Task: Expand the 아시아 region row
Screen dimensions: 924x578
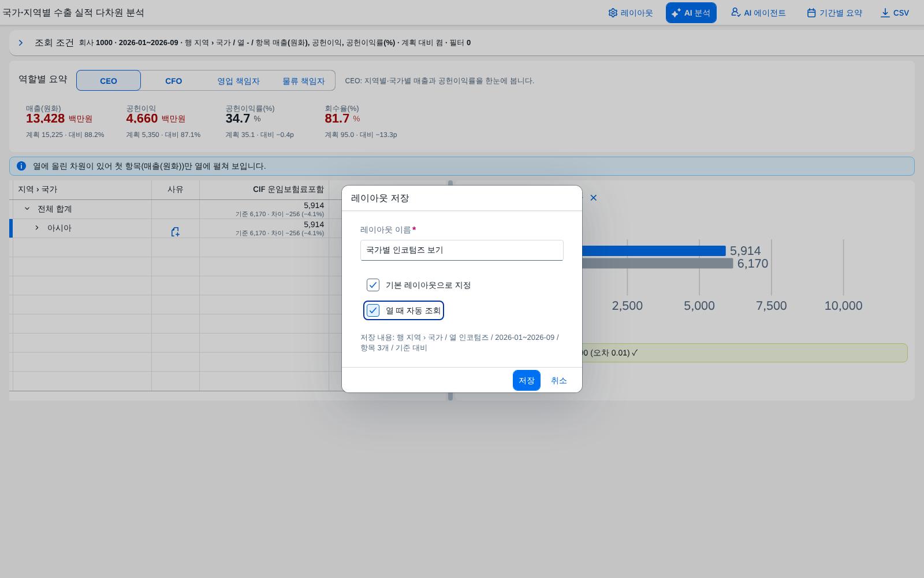Action: pos(36,228)
